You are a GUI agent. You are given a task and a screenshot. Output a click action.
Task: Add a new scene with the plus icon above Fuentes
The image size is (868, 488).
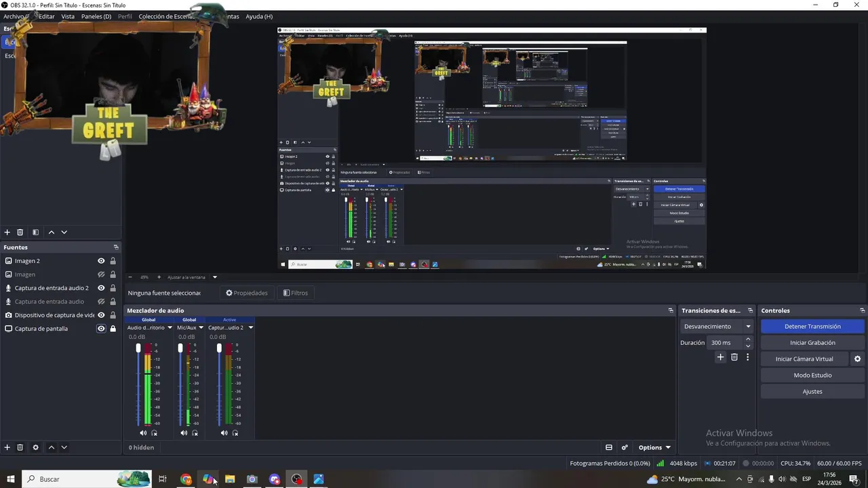pos(7,232)
